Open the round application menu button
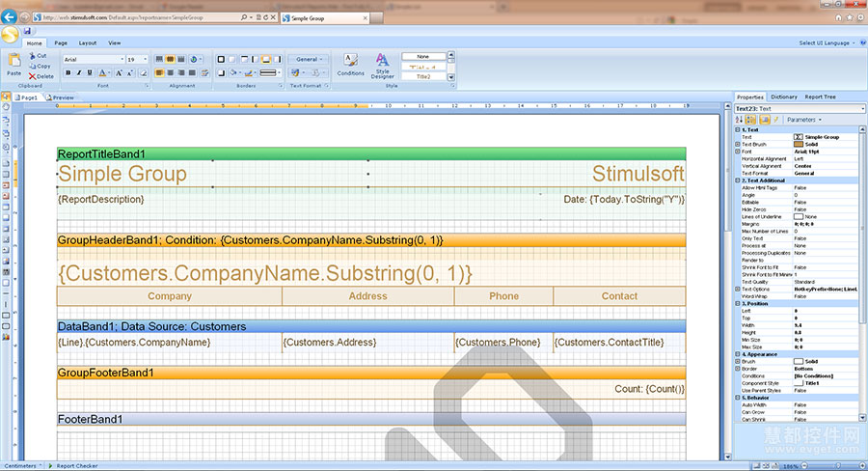 click(10, 35)
